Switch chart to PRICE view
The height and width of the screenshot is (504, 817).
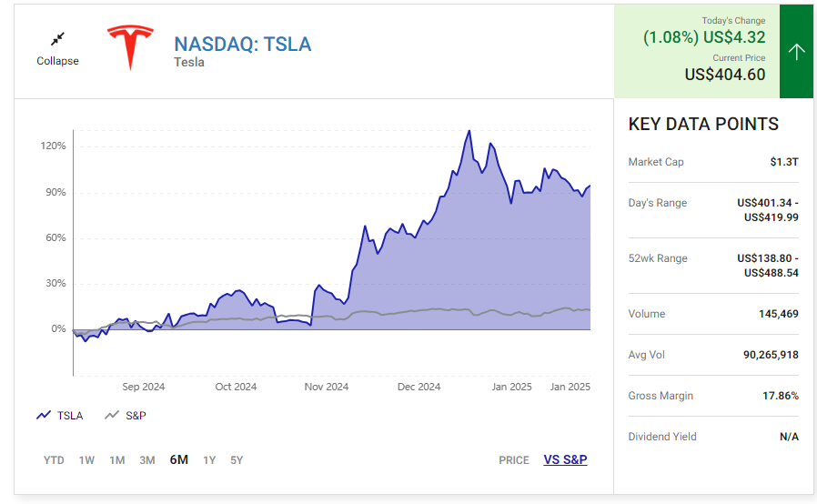click(514, 460)
